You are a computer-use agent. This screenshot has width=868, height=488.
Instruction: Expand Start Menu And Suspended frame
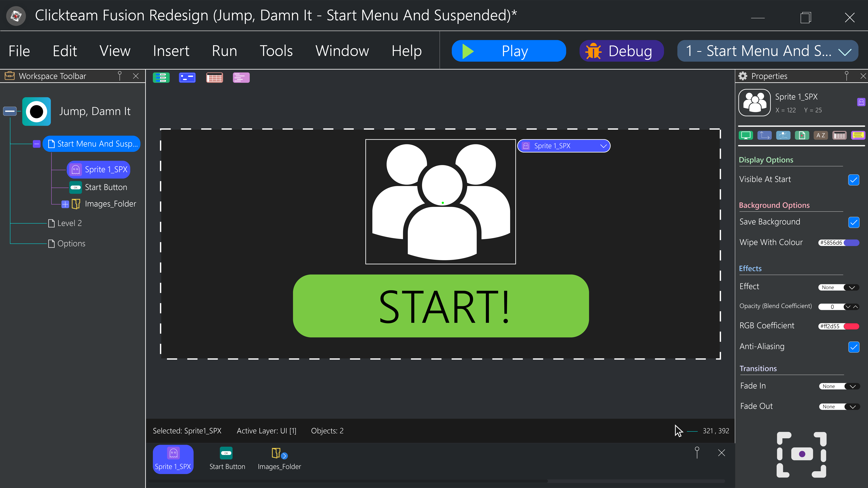pos(37,144)
